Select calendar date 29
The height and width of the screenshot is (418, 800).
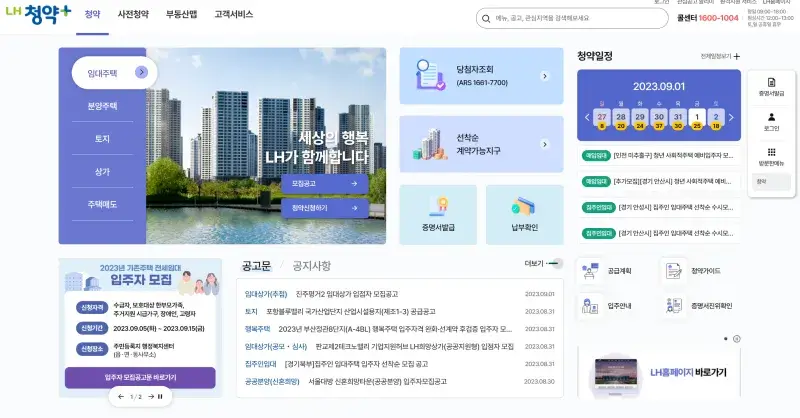click(640, 118)
